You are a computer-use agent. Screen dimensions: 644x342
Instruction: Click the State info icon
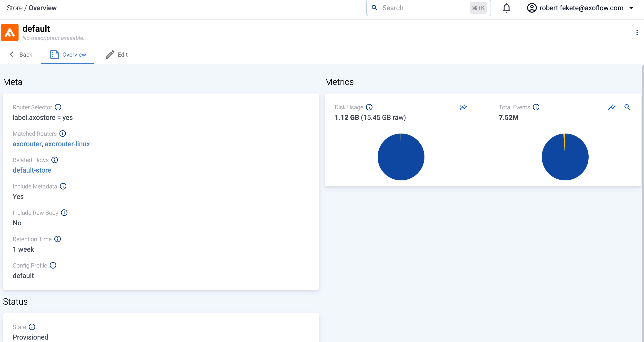[x=32, y=327]
